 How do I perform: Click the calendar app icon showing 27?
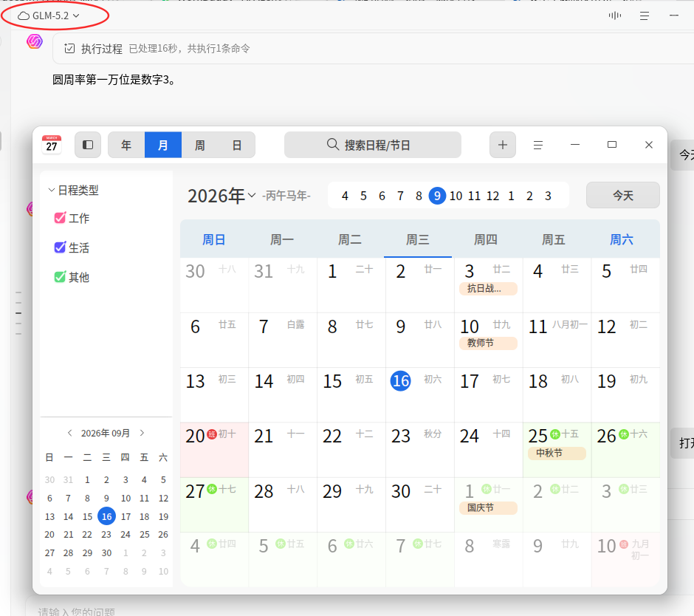point(52,144)
